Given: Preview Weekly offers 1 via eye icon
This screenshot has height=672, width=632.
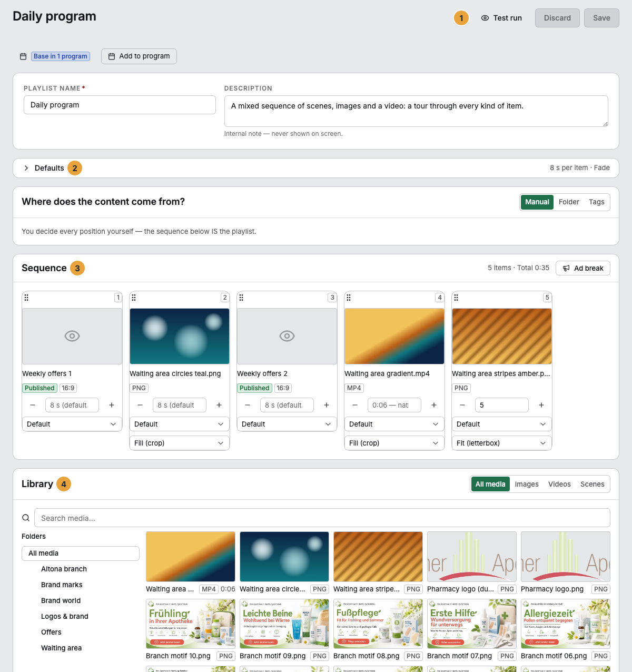Looking at the screenshot, I should tap(72, 336).
